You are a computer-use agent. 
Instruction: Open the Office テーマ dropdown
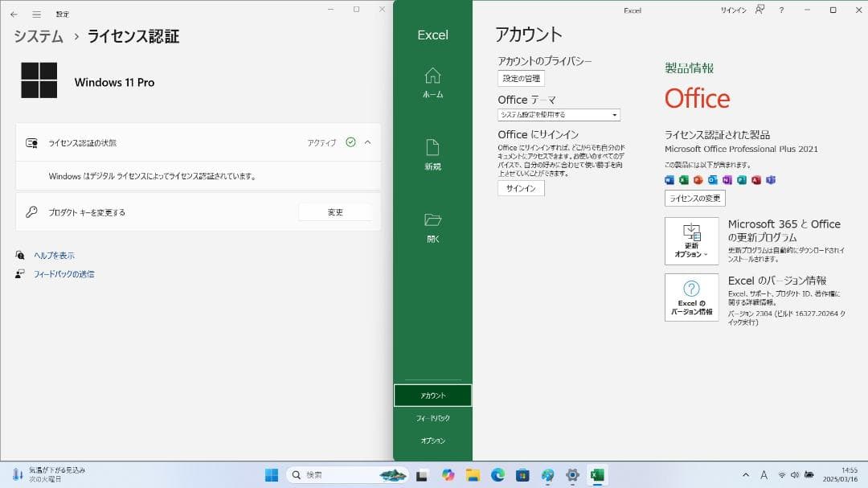click(x=559, y=114)
